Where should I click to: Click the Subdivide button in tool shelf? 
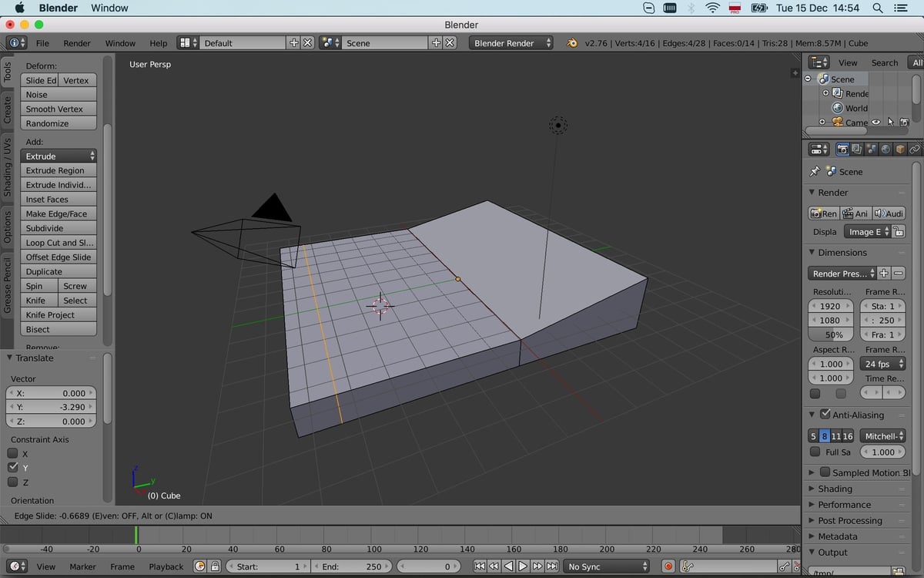57,227
